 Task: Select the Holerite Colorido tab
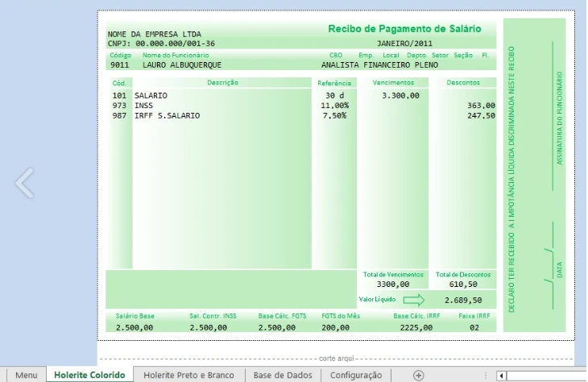[x=89, y=375]
